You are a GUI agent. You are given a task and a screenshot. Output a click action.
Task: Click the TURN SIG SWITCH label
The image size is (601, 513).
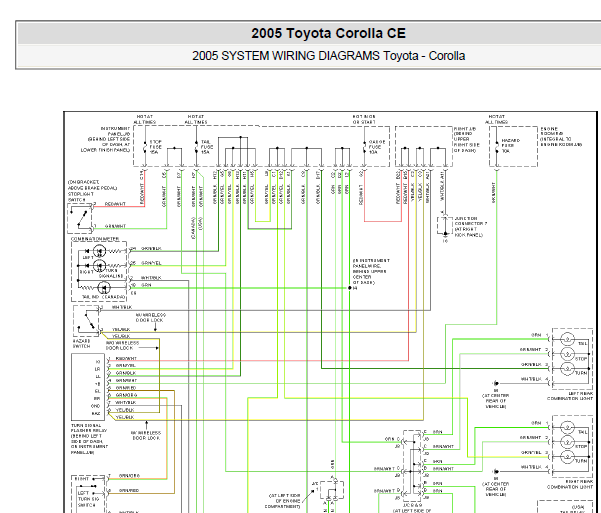tap(88, 499)
